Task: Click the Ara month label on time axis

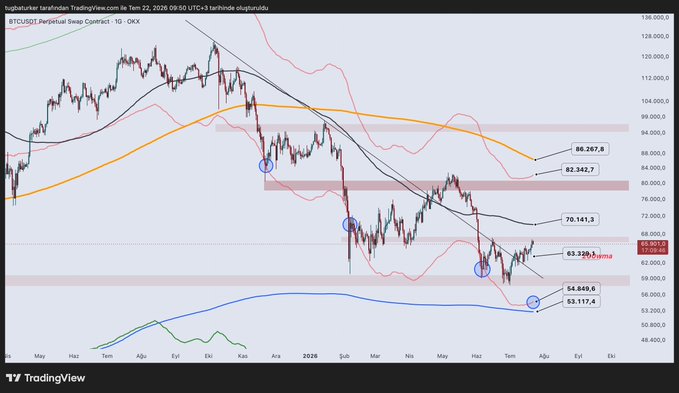Action: tap(276, 356)
